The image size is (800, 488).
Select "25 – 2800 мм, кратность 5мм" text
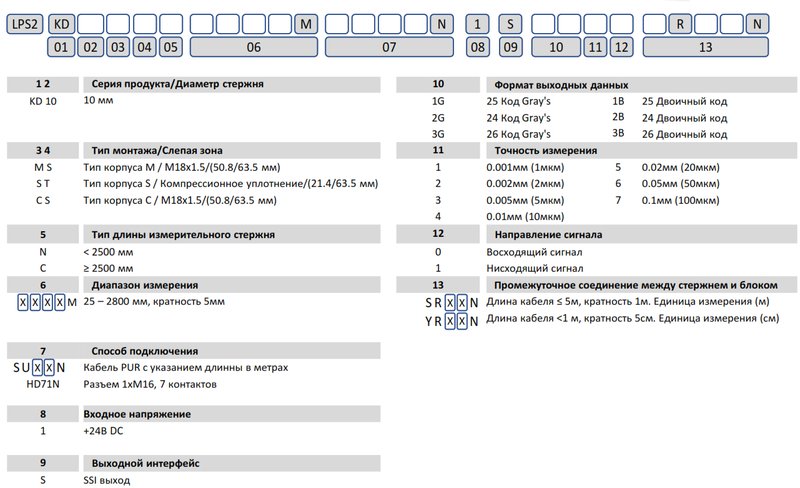pyautogui.click(x=154, y=302)
